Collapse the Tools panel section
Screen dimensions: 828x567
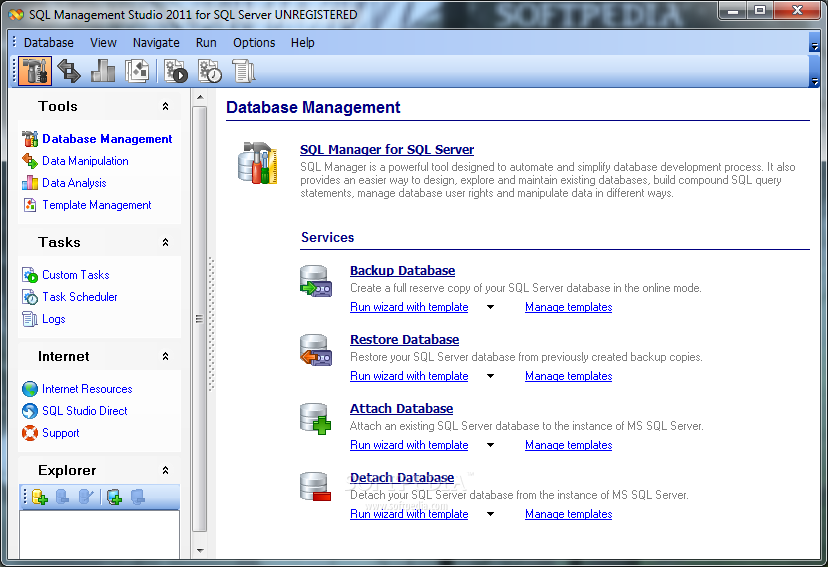click(x=166, y=107)
